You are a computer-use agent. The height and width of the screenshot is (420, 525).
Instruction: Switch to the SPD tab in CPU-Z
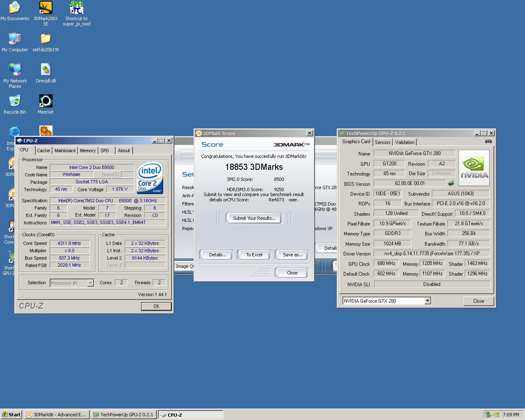tap(105, 151)
